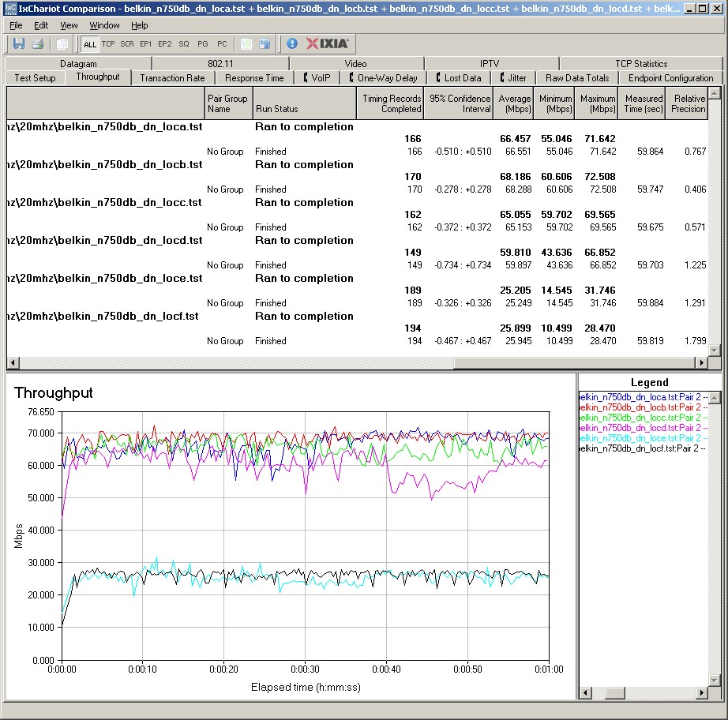Image resolution: width=728 pixels, height=720 pixels.
Task: Select the belkin_n750db_dn_locc.tst row
Action: click(358, 203)
